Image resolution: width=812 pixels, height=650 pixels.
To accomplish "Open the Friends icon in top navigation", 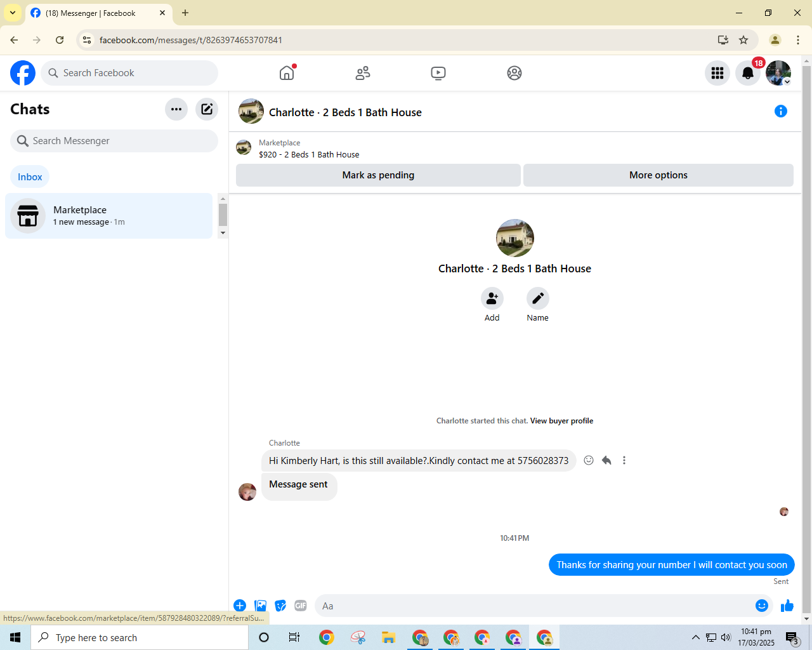I will (363, 73).
